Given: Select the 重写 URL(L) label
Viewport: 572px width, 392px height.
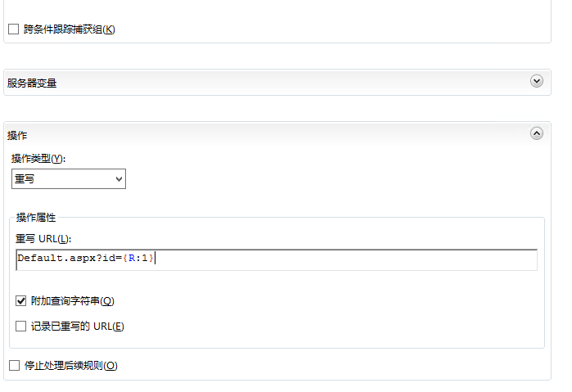Looking at the screenshot, I should (43, 239).
